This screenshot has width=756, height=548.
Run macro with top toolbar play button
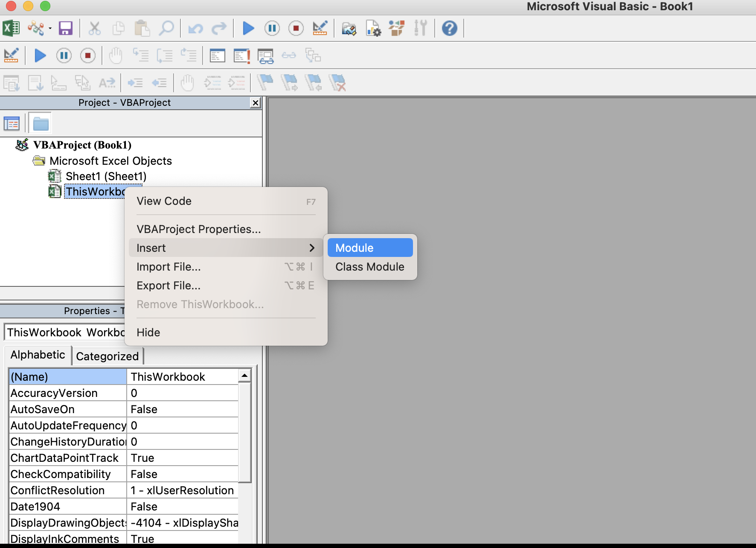(248, 29)
